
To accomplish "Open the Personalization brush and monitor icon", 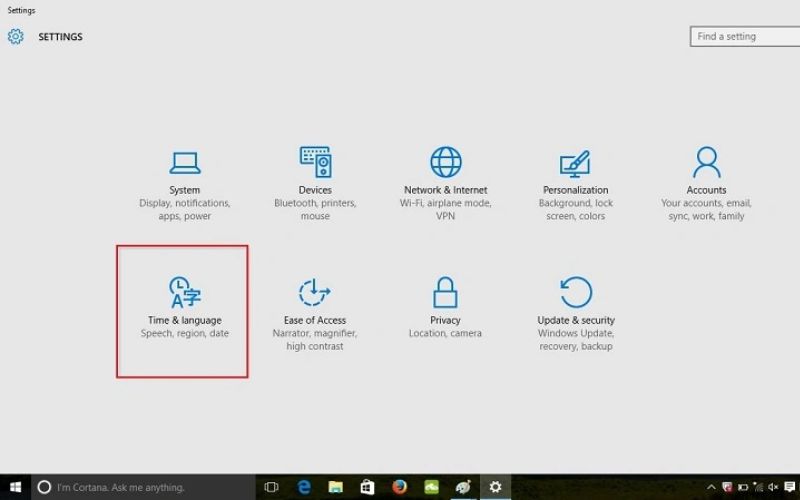I will [x=575, y=163].
